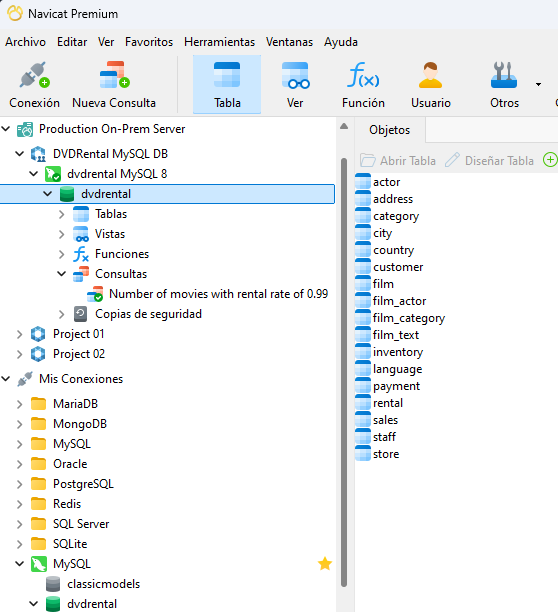Expand the Vistas node
This screenshot has height=612, width=558.
61,234
